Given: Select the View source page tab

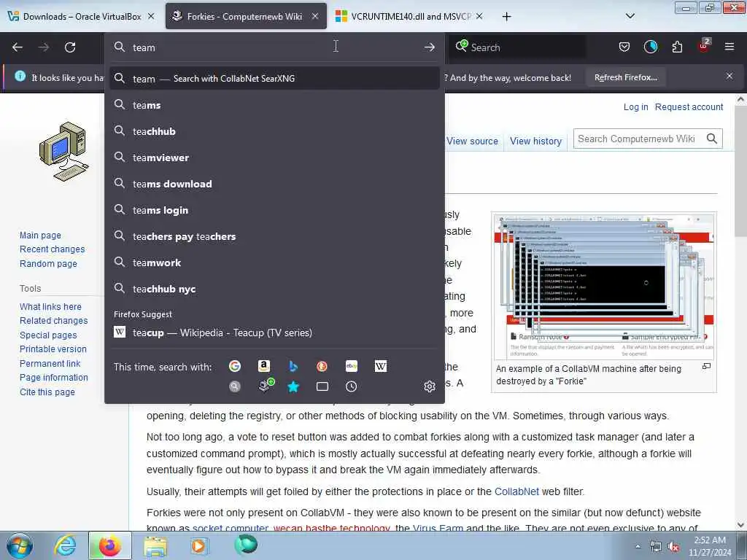Looking at the screenshot, I should (x=472, y=141).
